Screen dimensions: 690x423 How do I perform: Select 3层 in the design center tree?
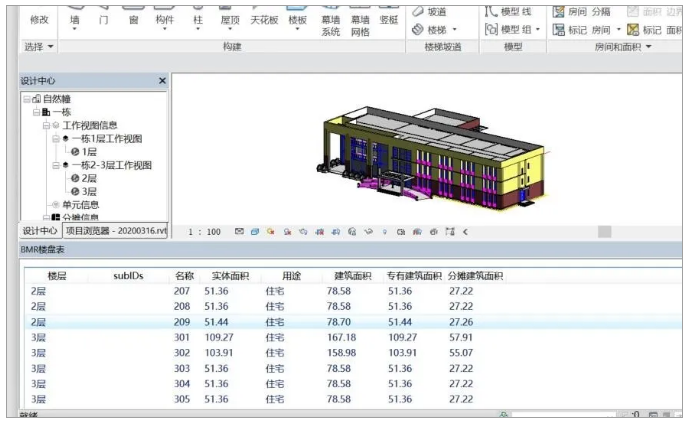[88, 191]
